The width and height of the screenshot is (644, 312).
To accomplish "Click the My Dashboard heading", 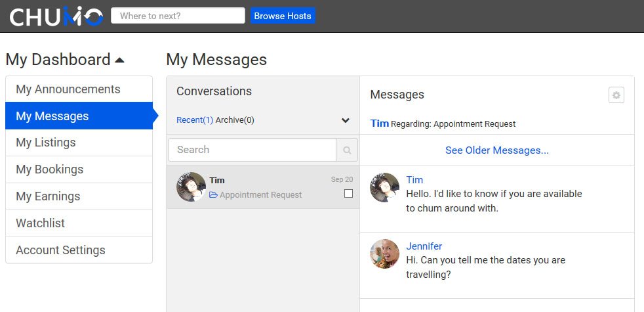I will (x=58, y=60).
